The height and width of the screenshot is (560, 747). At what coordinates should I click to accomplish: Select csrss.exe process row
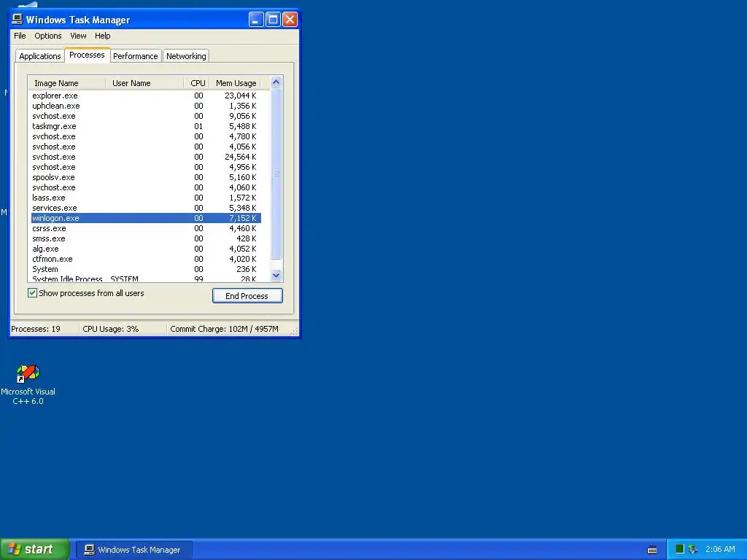tap(146, 228)
